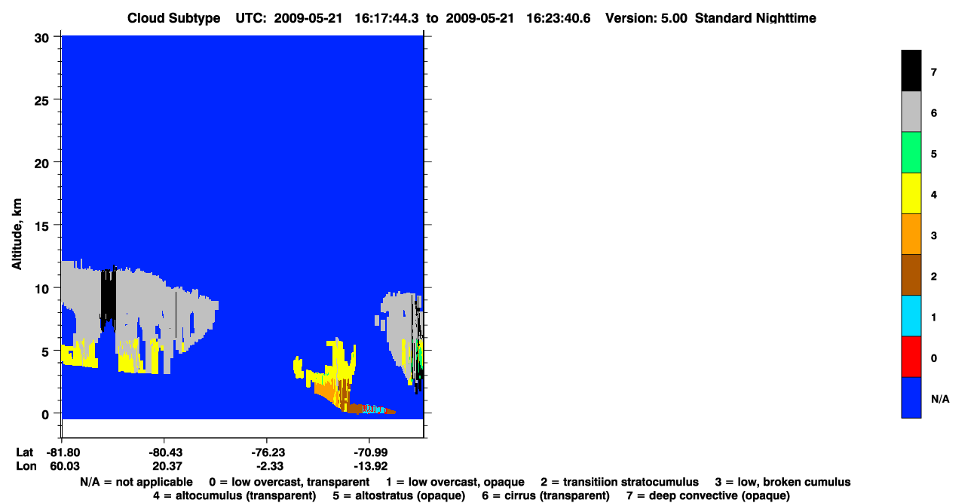Click the latitude value -70.99
Image resolution: width=980 pixels, height=503 pixels.
point(369,452)
